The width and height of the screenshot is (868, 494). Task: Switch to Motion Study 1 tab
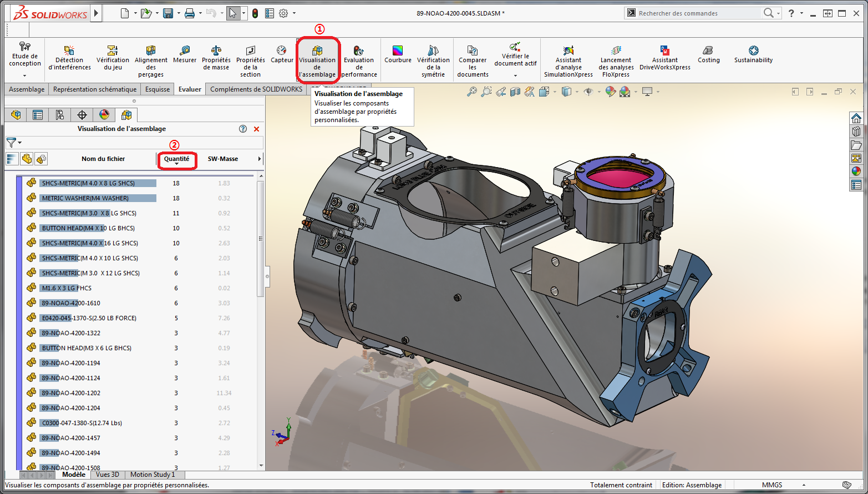(x=153, y=475)
